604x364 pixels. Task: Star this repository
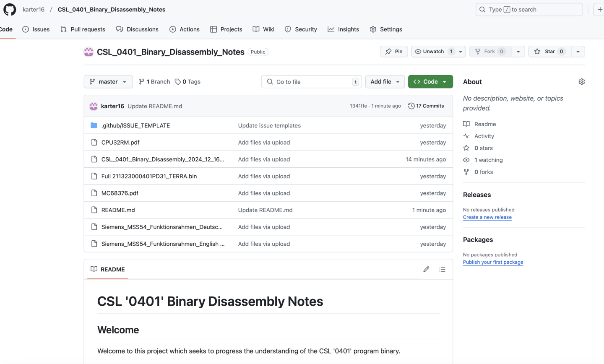(549, 52)
